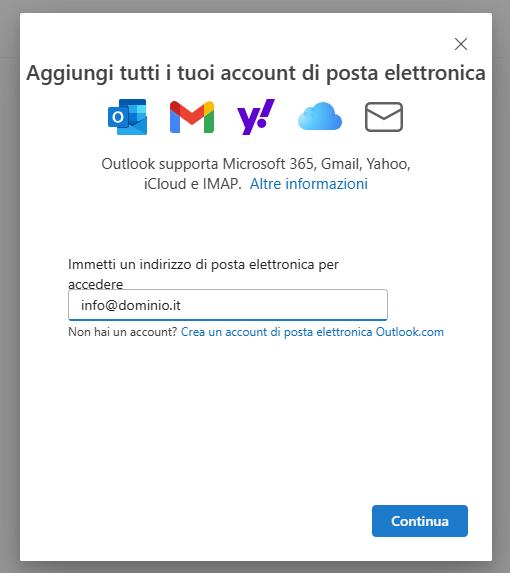
Task: Dismiss the dialog with the X icon
Action: coord(461,44)
